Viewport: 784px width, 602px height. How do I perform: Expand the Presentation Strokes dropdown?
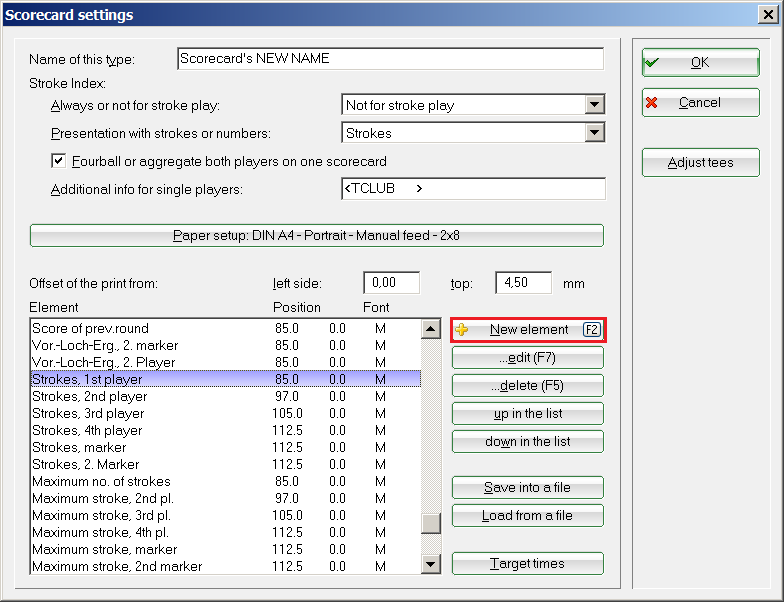(x=595, y=133)
